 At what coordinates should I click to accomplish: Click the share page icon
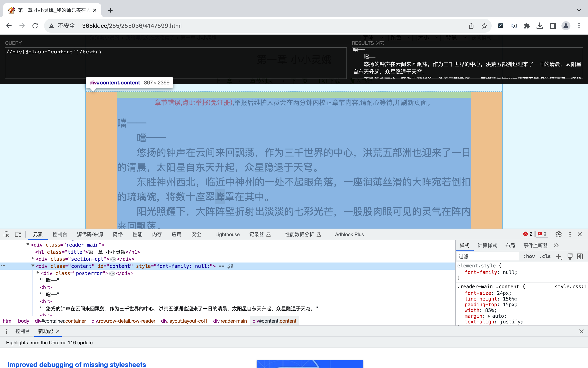point(471,26)
